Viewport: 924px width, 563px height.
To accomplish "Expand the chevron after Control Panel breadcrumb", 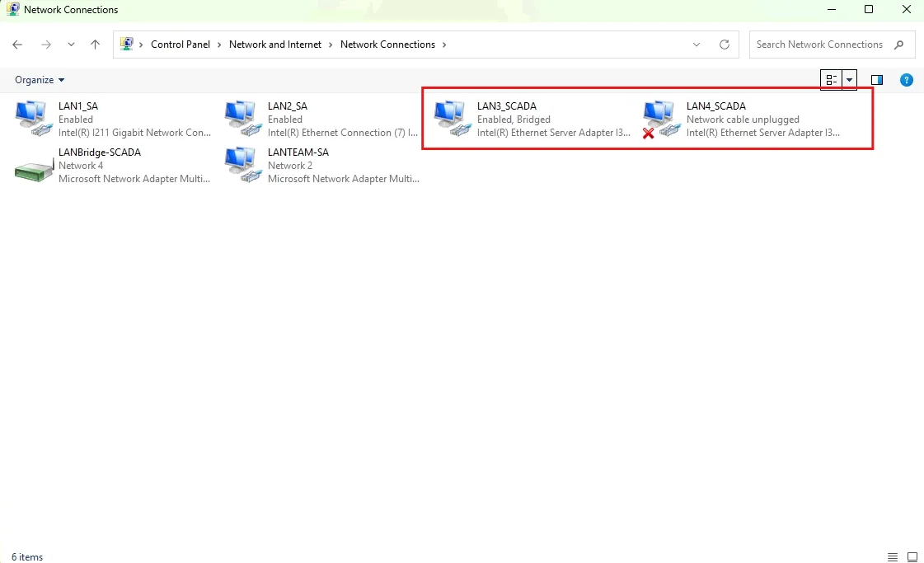I will [219, 45].
